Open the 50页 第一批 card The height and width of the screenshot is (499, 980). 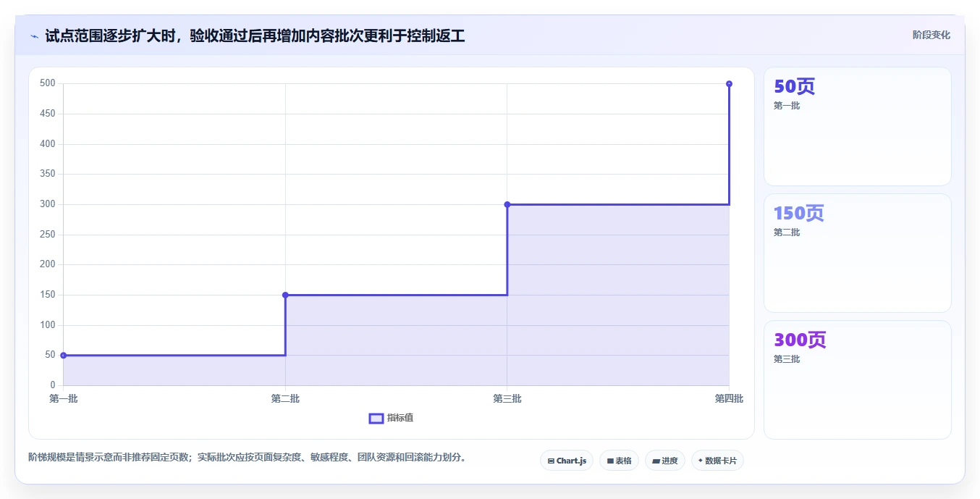click(x=857, y=127)
